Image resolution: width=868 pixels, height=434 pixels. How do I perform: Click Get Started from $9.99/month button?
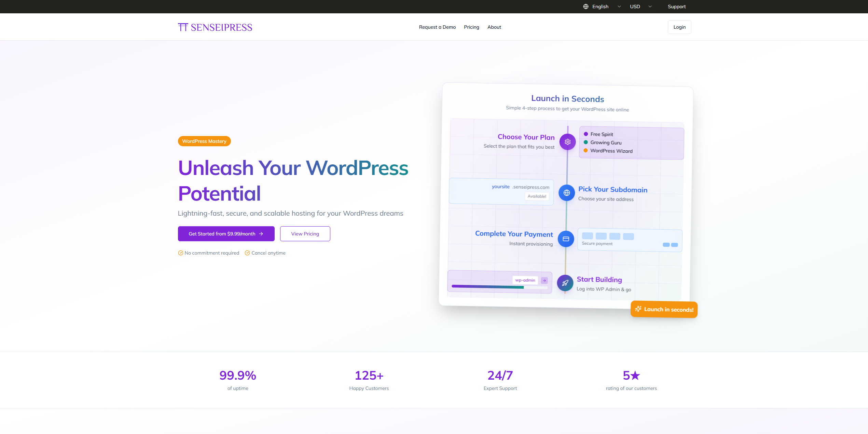[x=226, y=234]
